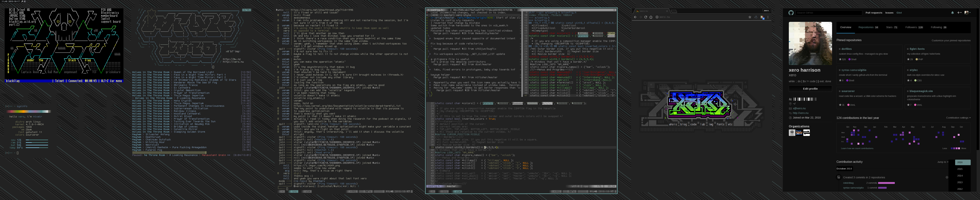Click blog link on xero.nu
This screenshot has width=980, height=200.
[x=683, y=124]
